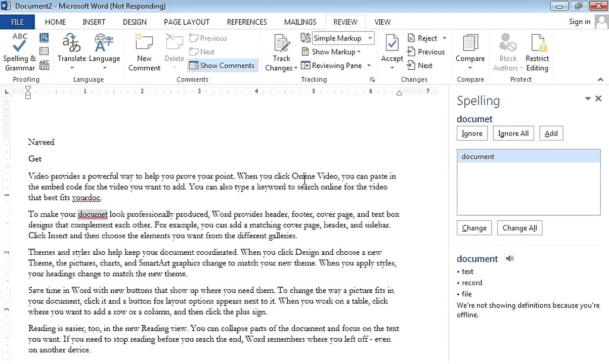Image resolution: width=609 pixels, height=364 pixels.
Task: Open the Accept dropdown arrow
Action: click(x=392, y=68)
